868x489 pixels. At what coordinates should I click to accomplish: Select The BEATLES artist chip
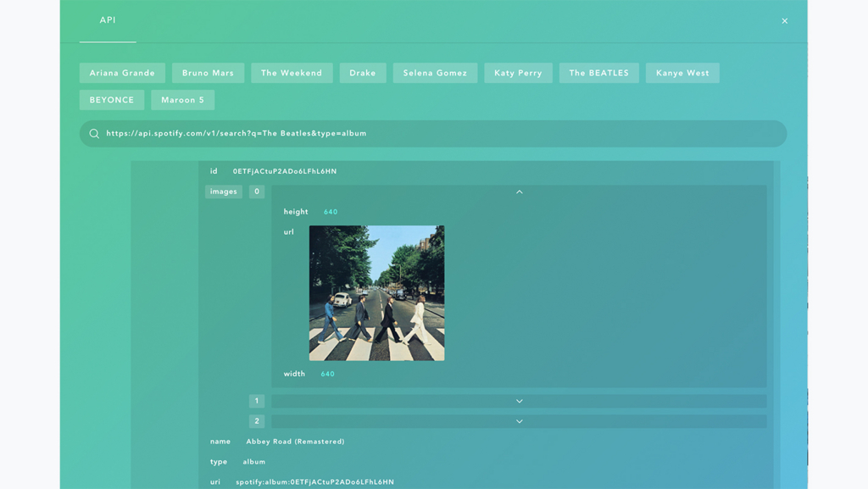tap(599, 73)
